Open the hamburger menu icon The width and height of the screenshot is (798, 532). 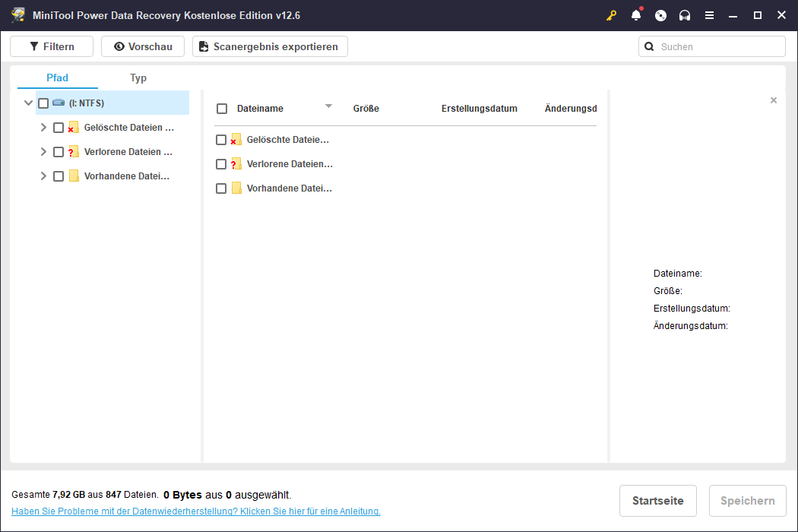point(709,15)
